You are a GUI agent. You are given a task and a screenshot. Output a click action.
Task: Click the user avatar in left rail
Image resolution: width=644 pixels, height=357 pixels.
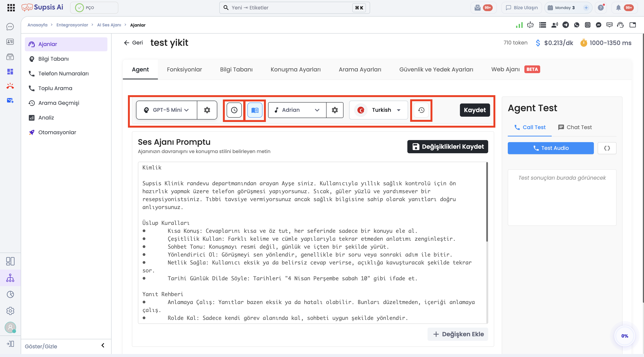point(10,327)
